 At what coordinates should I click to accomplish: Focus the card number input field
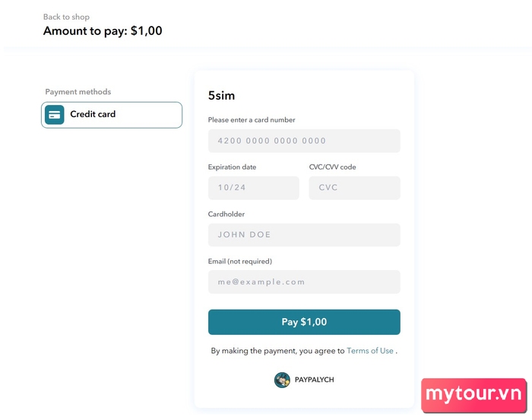(x=304, y=141)
